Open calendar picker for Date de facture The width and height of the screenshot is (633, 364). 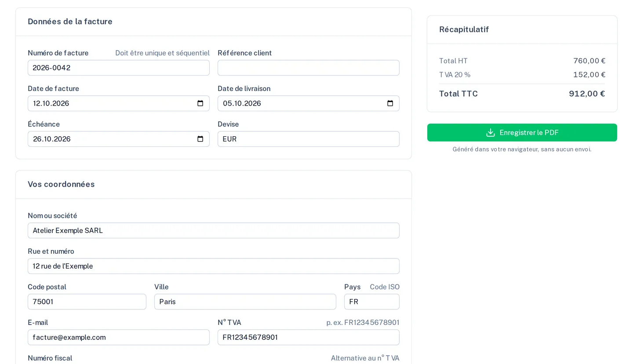200,103
